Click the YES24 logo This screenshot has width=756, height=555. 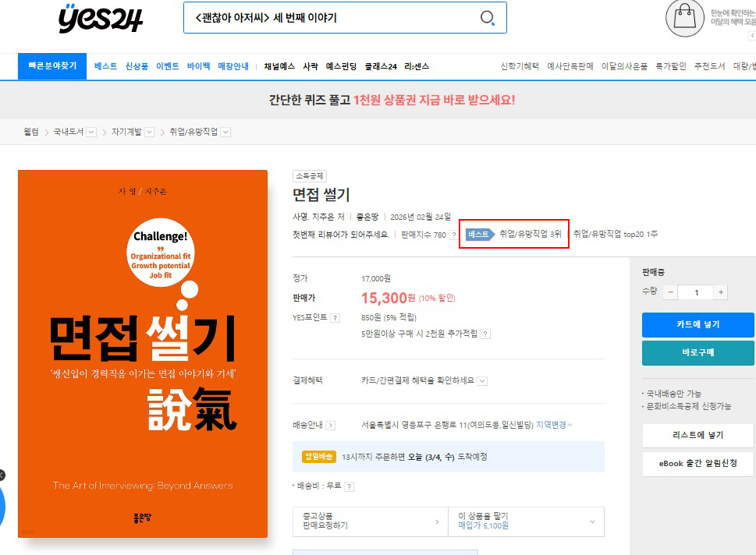coord(101,19)
